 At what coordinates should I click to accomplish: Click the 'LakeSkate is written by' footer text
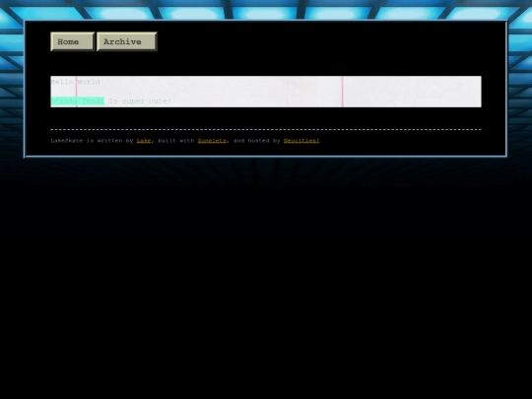pyautogui.click(x=92, y=141)
